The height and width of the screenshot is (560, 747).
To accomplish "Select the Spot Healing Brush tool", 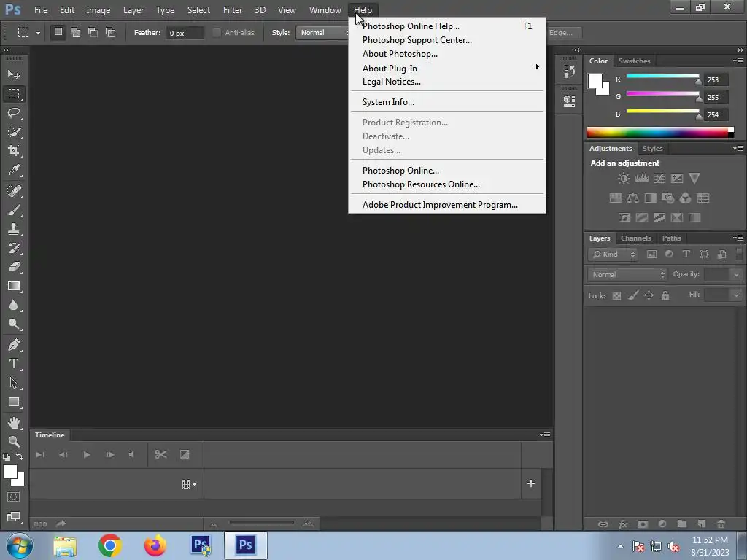I will (x=14, y=191).
